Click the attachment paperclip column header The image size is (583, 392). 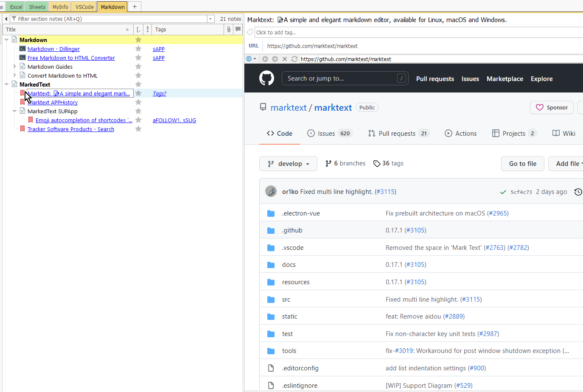point(229,29)
